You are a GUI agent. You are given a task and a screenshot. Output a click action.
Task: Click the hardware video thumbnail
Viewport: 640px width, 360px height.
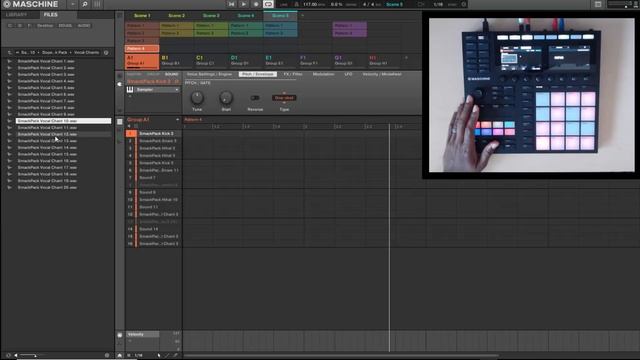pyautogui.click(x=531, y=95)
